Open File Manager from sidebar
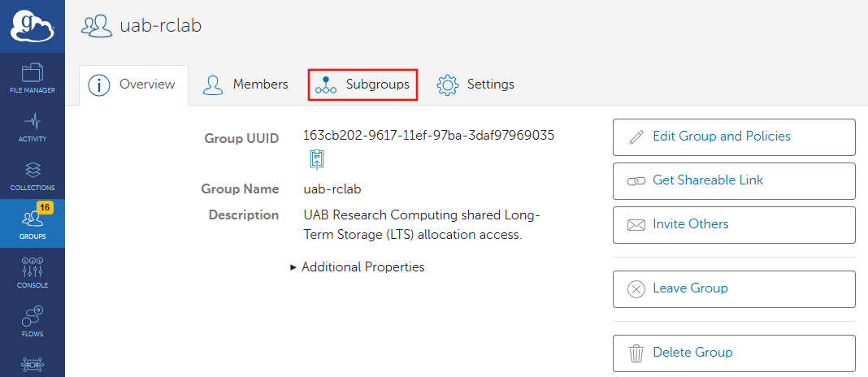The image size is (868, 377). pyautogui.click(x=33, y=77)
